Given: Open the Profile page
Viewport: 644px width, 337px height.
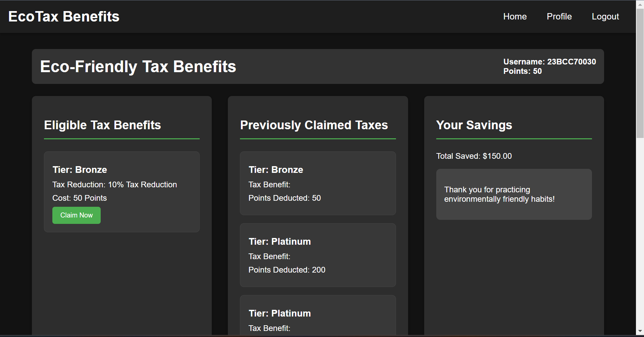Looking at the screenshot, I should [x=559, y=16].
